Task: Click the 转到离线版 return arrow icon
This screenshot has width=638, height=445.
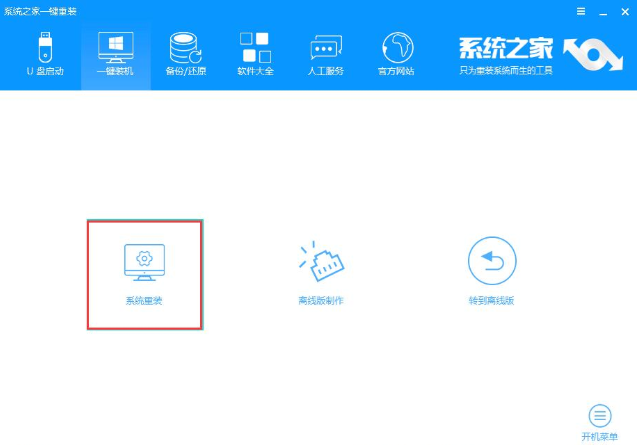Action: point(492,261)
